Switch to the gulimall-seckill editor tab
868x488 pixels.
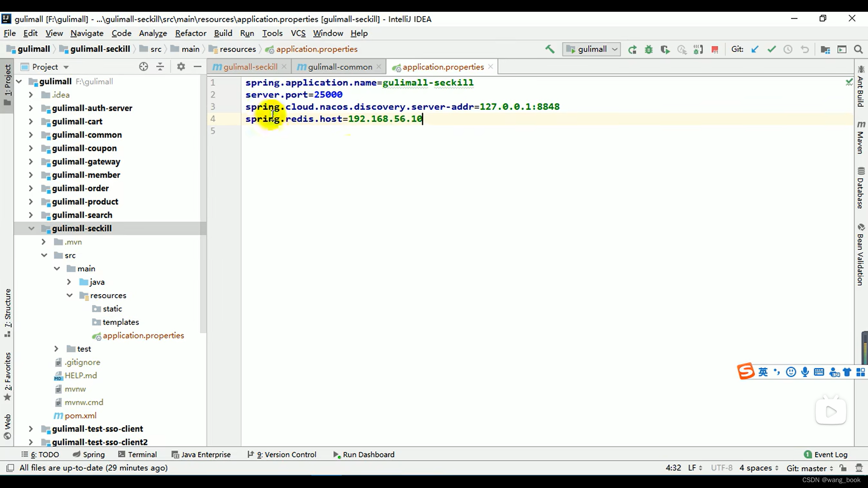pos(250,66)
